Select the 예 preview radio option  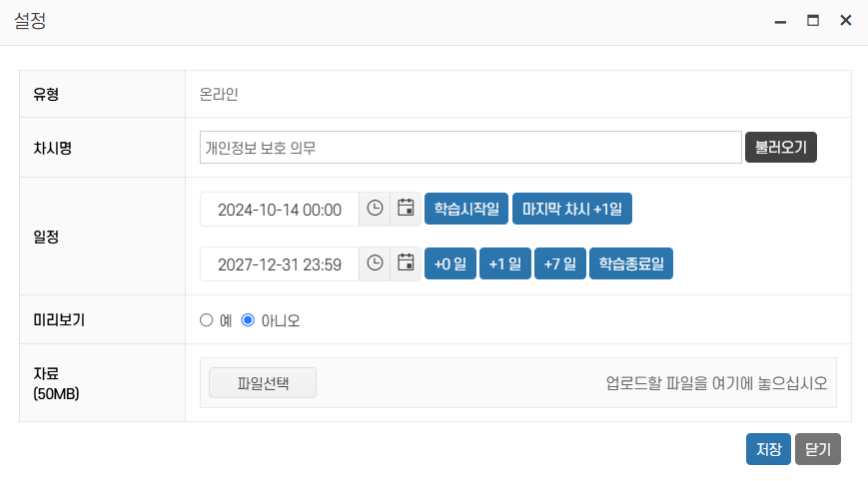click(207, 320)
